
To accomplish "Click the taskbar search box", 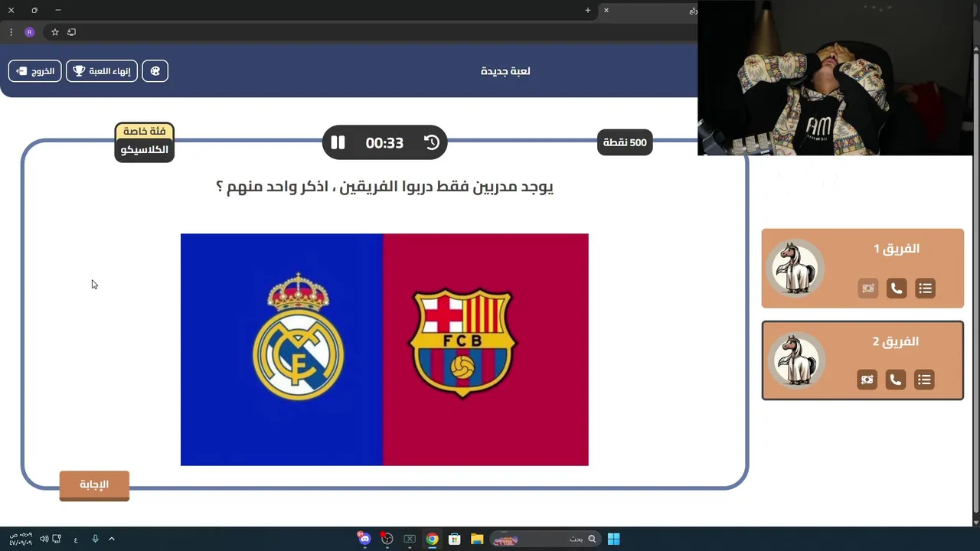I will point(545,539).
